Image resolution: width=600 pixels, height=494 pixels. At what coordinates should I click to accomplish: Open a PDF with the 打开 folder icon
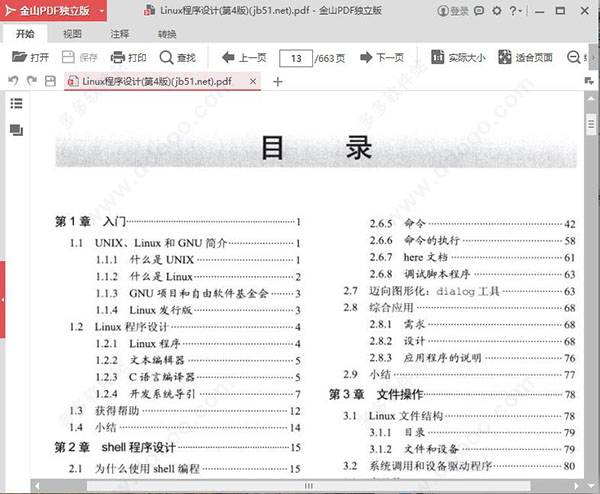[30, 57]
